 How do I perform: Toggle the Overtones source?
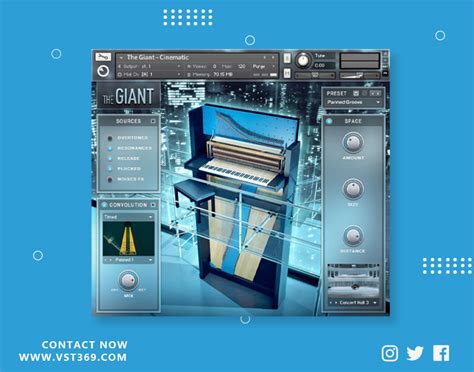pyautogui.click(x=110, y=138)
